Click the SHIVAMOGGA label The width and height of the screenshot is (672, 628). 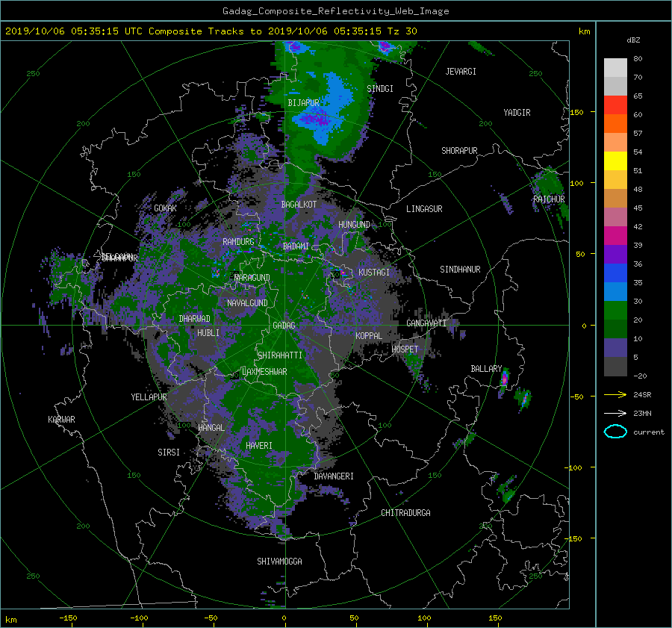(279, 562)
